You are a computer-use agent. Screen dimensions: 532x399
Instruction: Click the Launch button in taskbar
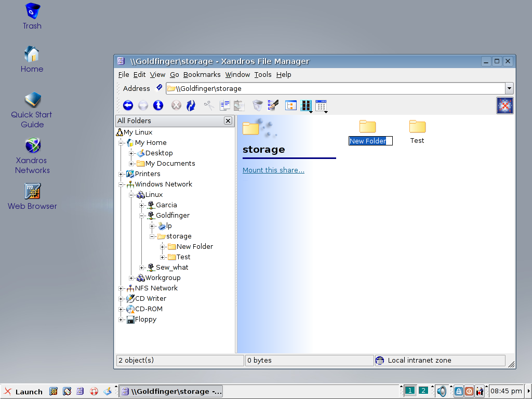(x=23, y=391)
